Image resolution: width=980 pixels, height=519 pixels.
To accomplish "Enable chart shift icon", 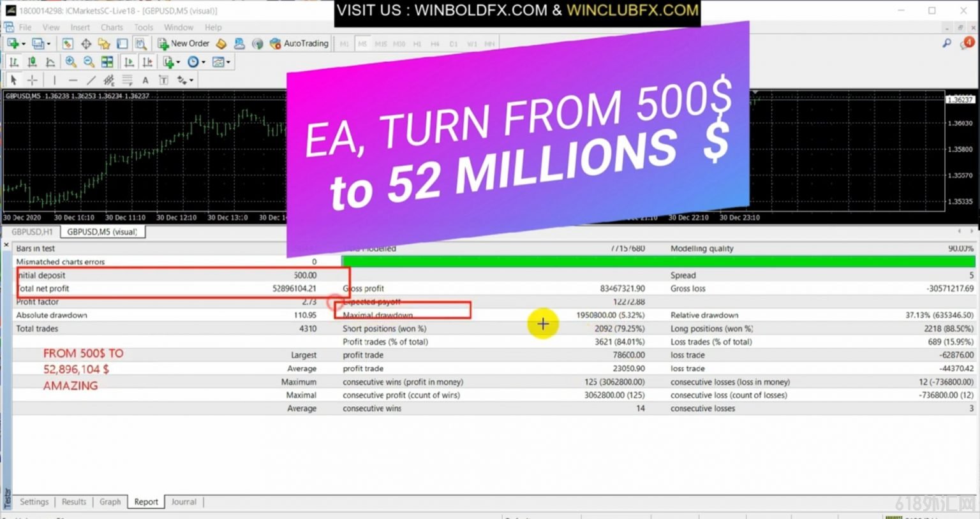I will (x=147, y=62).
